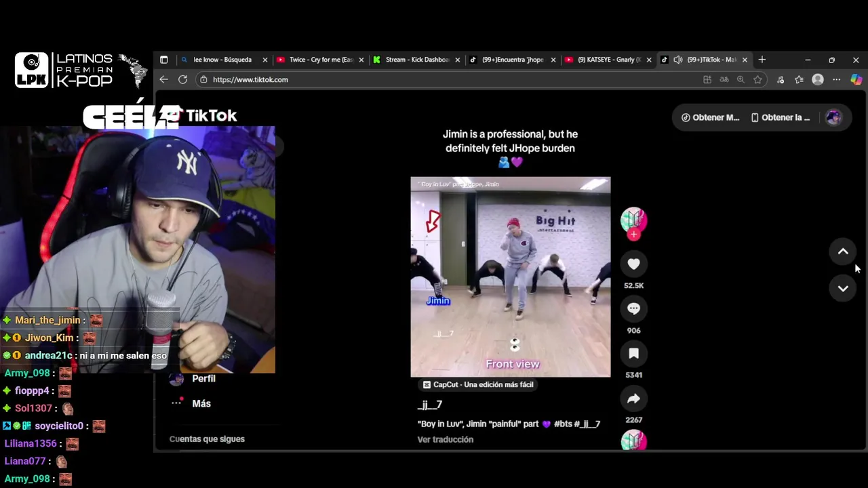868x488 pixels.
Task: Launch Copilot from the browser toolbar
Action: coord(856,79)
